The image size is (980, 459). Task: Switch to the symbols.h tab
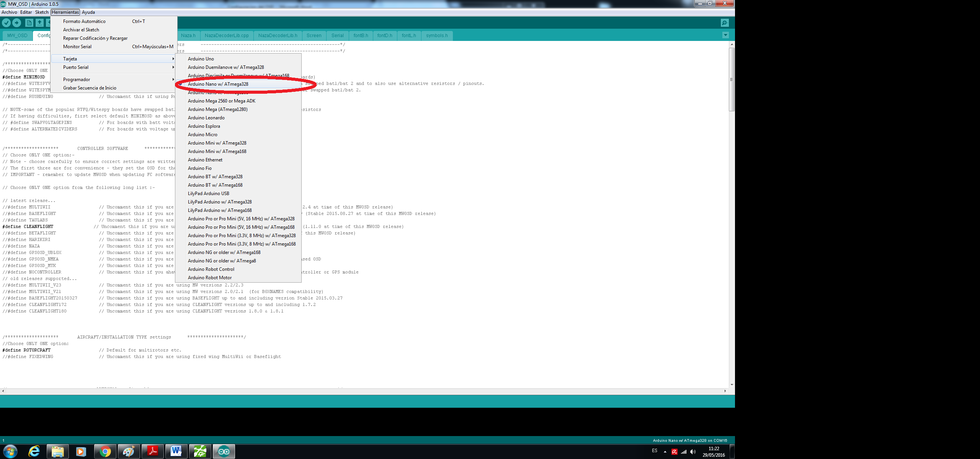coord(437,36)
